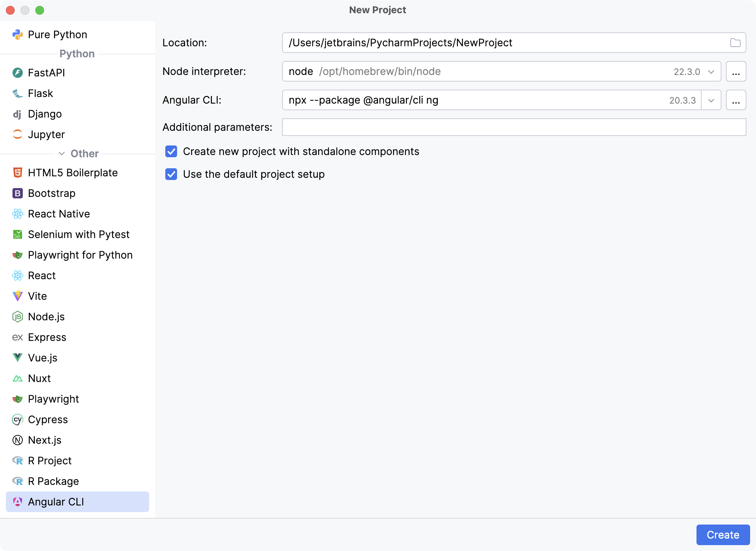
Task: Switch to the Pure Python project type
Action: [x=57, y=34]
